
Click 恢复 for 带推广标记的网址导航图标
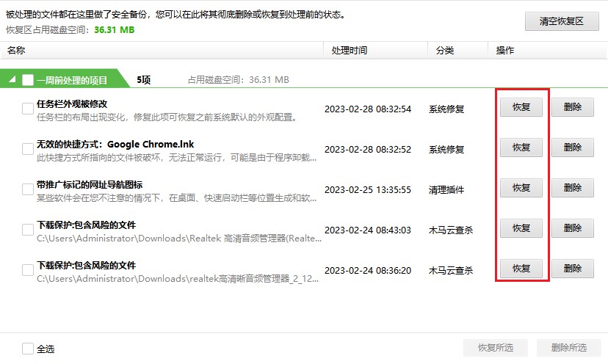[521, 188]
